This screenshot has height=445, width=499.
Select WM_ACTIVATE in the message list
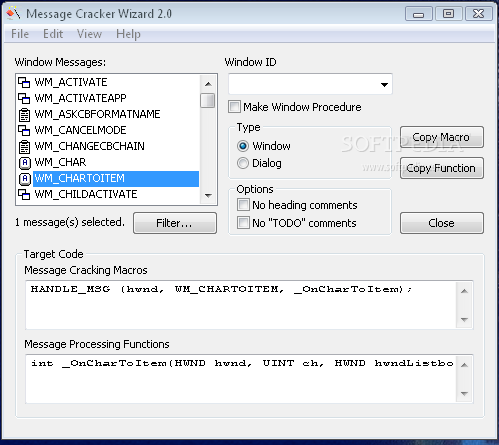pos(71,82)
